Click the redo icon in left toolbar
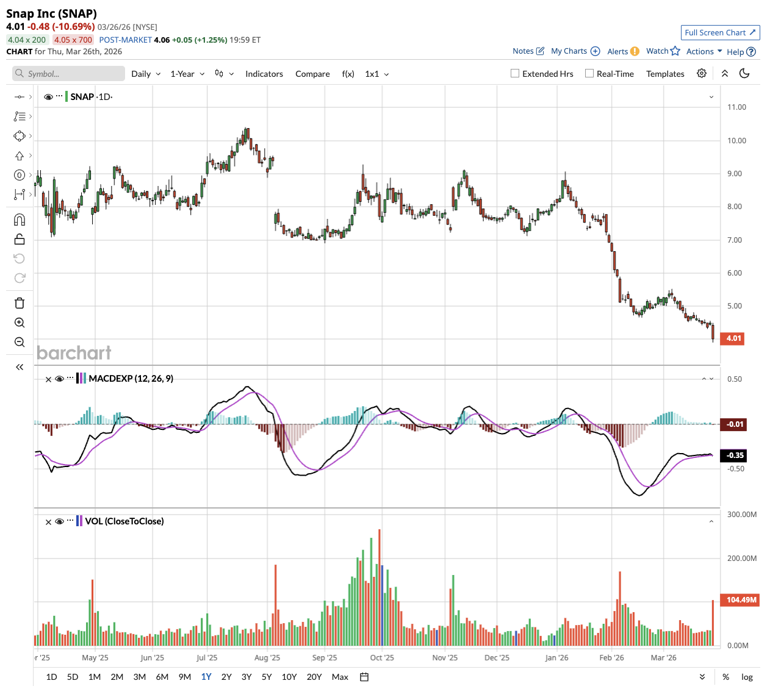Viewport: 781px width, 700px height. click(20, 278)
